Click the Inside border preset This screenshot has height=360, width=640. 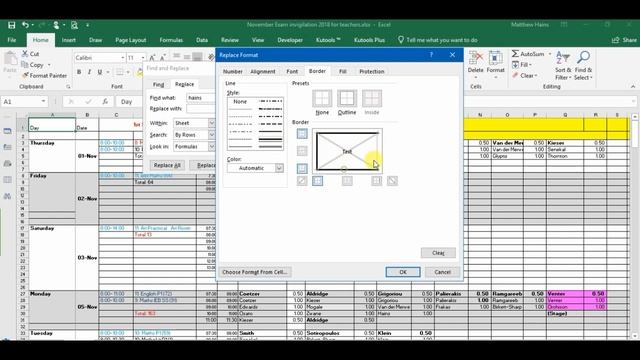point(372,99)
